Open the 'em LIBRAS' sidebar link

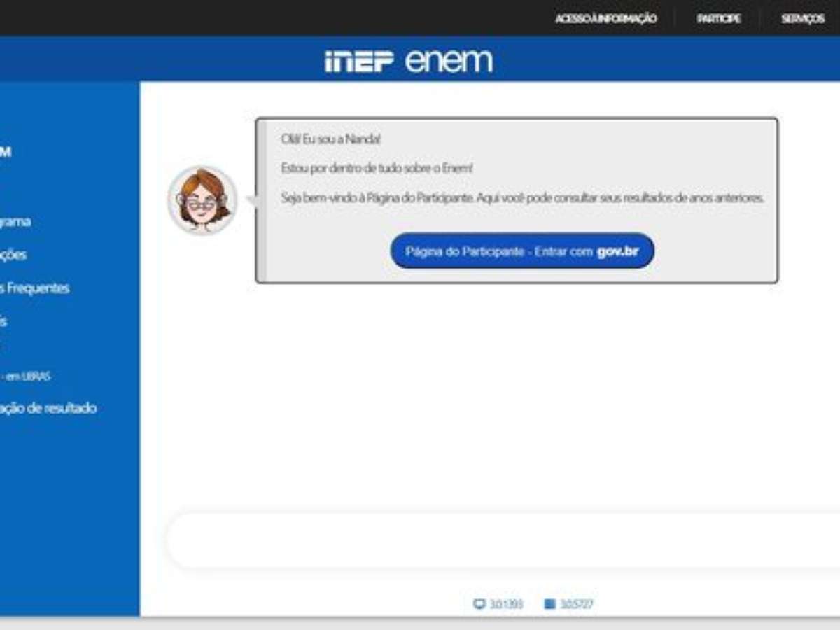[27, 377]
